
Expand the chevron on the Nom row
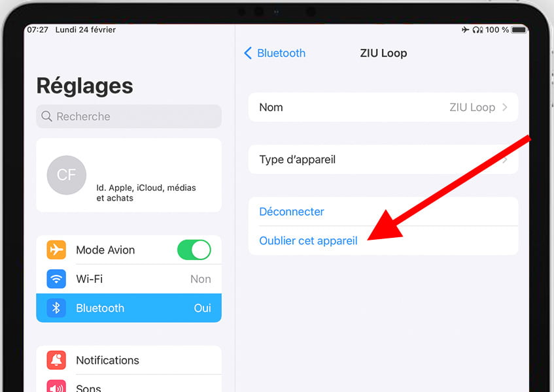(x=505, y=107)
